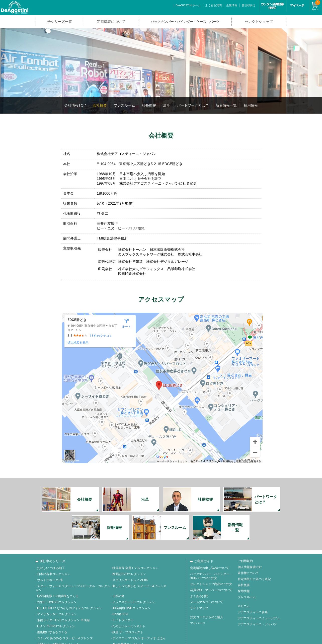Click キーボード ショートカット on the map
This screenshot has height=644, width=322.
(172, 461)
